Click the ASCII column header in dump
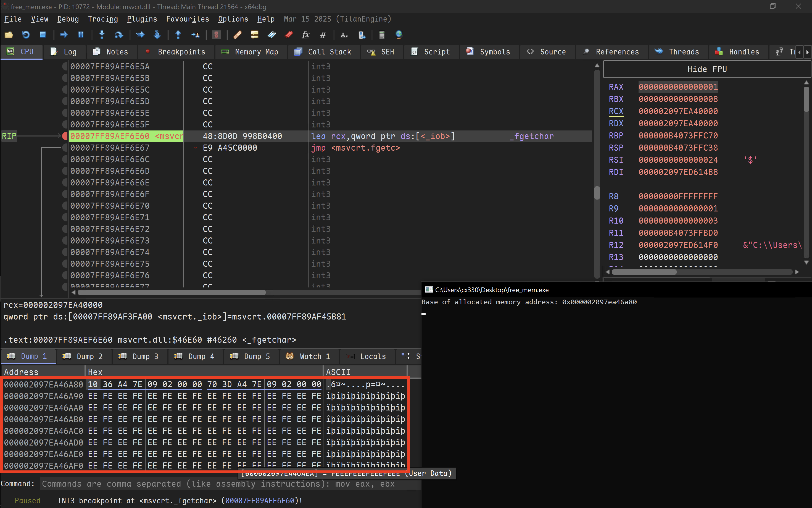Viewport: 812px width, 508px height. pos(365,372)
